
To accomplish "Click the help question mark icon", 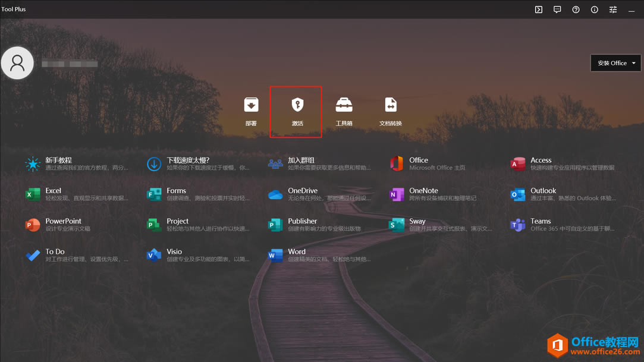I will tap(576, 10).
